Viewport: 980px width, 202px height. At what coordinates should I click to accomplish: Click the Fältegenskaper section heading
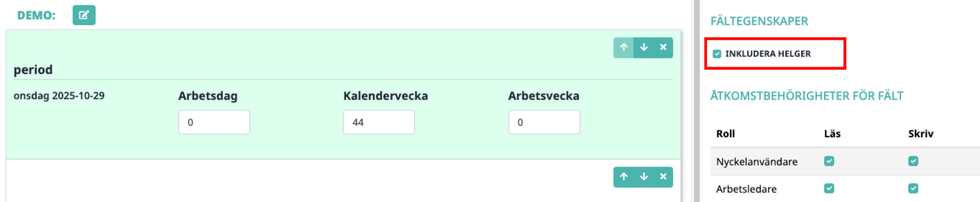[x=759, y=21]
